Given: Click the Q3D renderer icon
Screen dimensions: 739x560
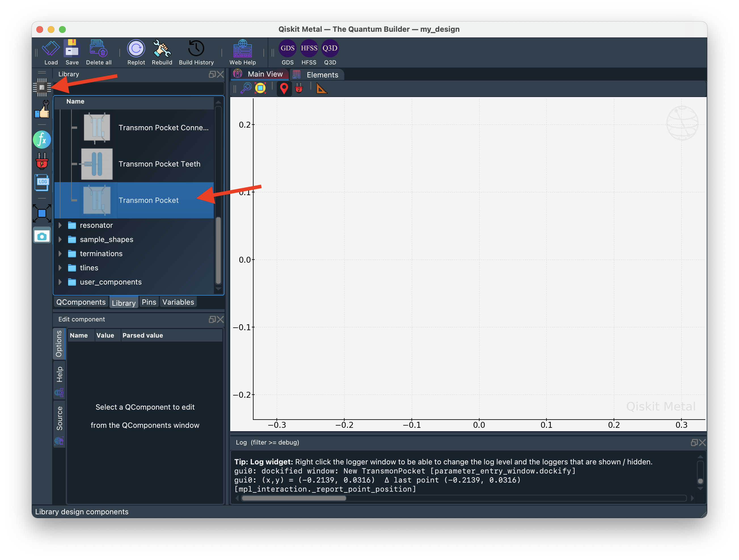Looking at the screenshot, I should click(x=330, y=49).
